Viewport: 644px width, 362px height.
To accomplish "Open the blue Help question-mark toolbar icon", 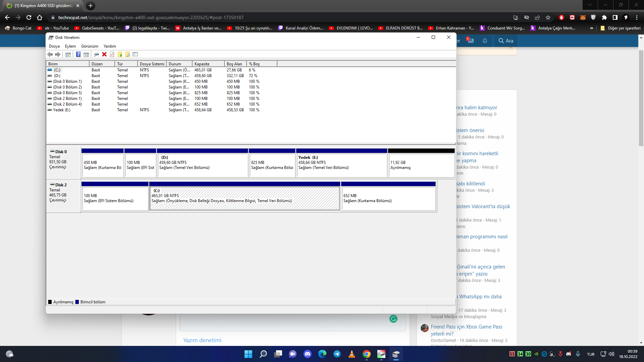I will tap(78, 54).
